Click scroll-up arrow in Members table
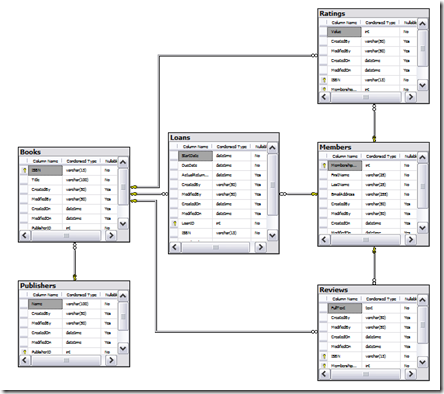This screenshot has height=394, width=444. click(422, 157)
